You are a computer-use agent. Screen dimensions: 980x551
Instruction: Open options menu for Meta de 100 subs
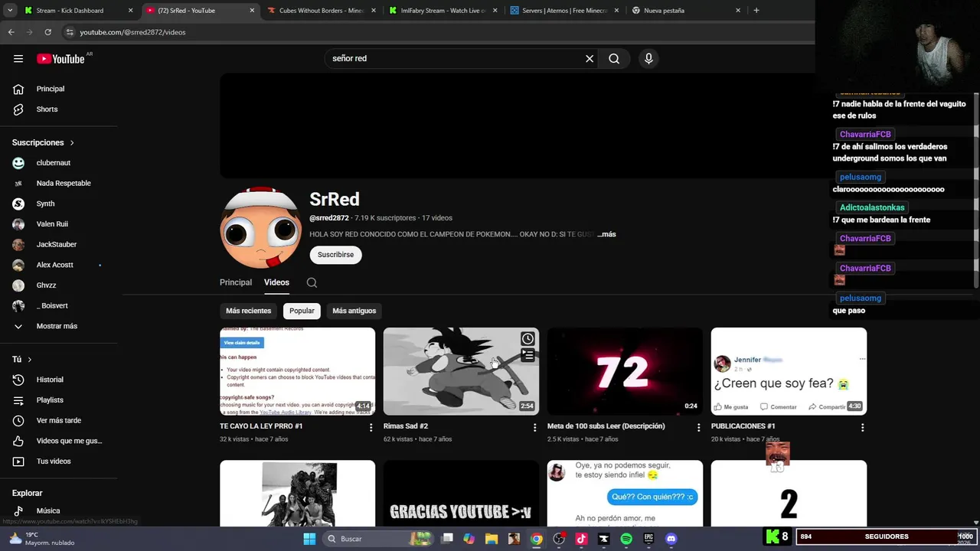point(698,428)
